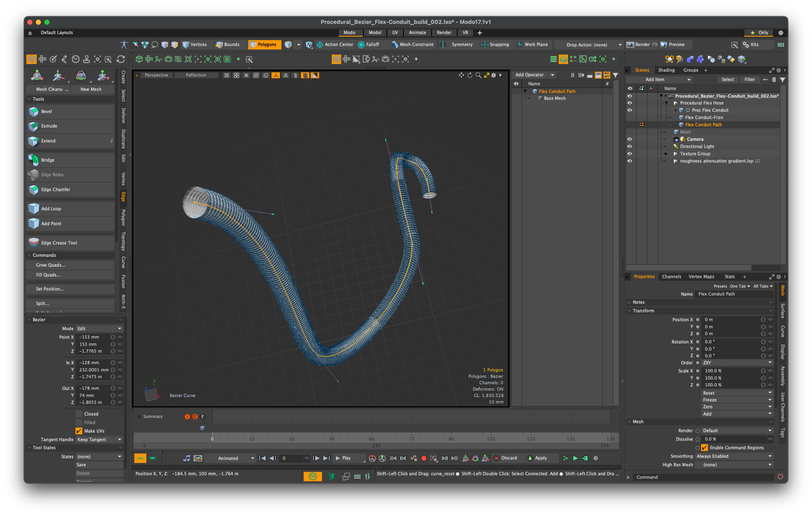Open Falloff options
This screenshot has height=515, width=812.
pos(368,45)
